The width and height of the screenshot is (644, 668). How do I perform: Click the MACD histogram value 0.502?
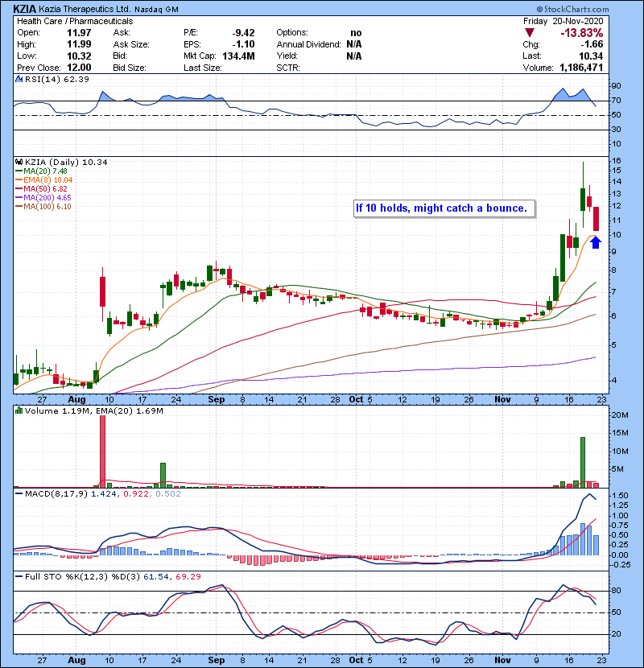tap(168, 494)
